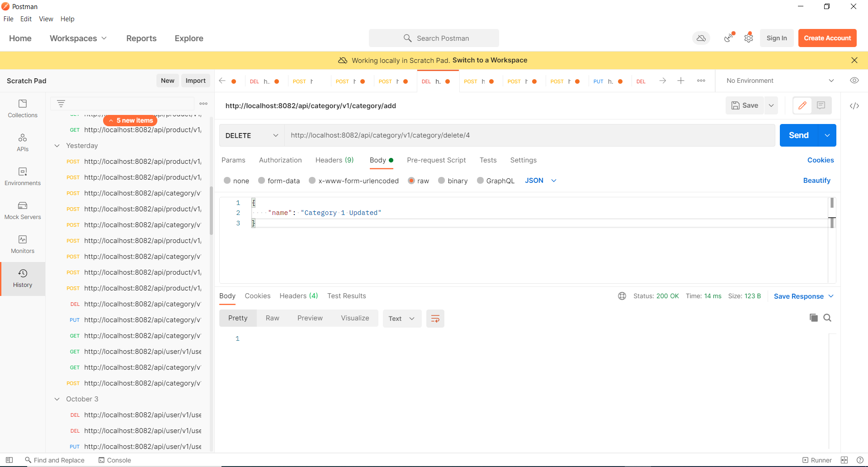The width and height of the screenshot is (868, 467).
Task: Open the Mock Servers sidebar panel
Action: point(23,211)
